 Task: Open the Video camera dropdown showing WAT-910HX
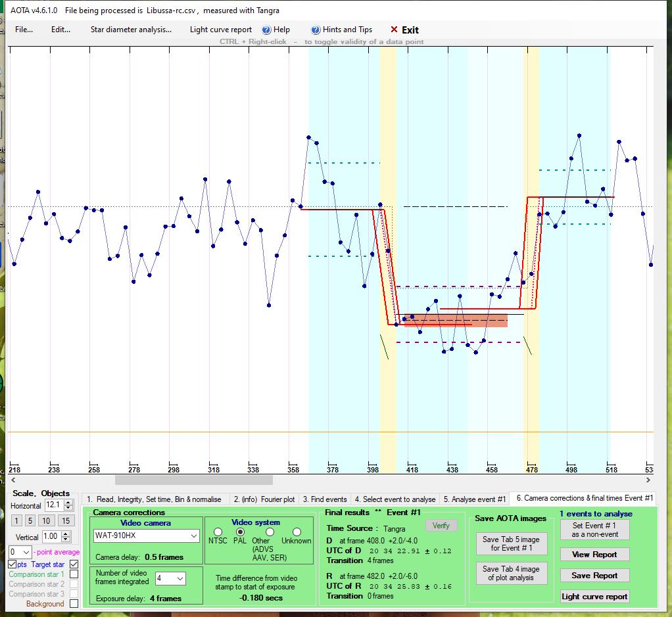146,536
